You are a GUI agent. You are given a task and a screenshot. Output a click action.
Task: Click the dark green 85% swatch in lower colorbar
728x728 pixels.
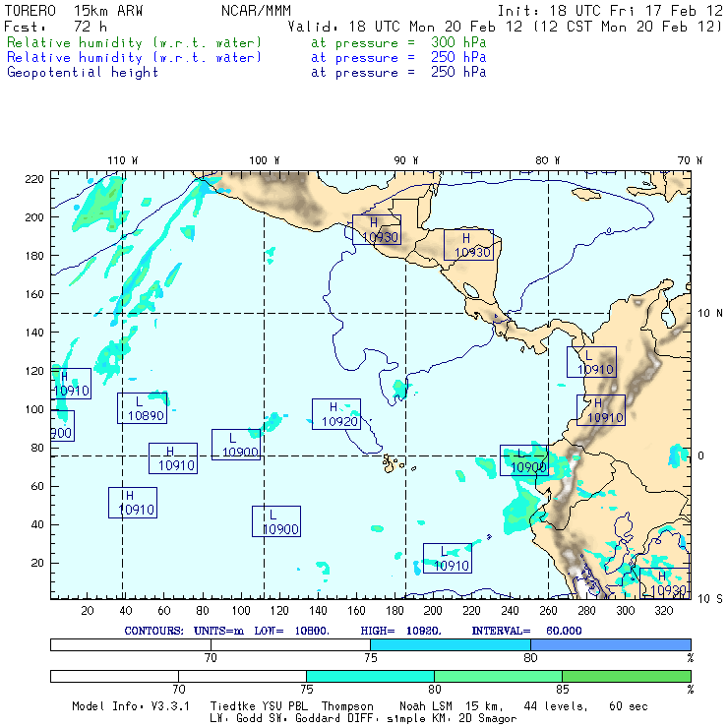click(x=626, y=677)
